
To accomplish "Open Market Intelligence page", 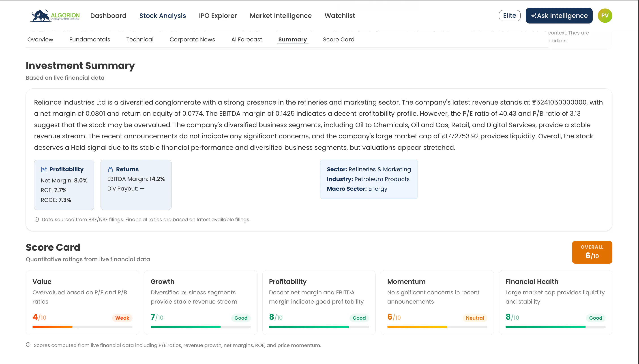I will pyautogui.click(x=281, y=16).
